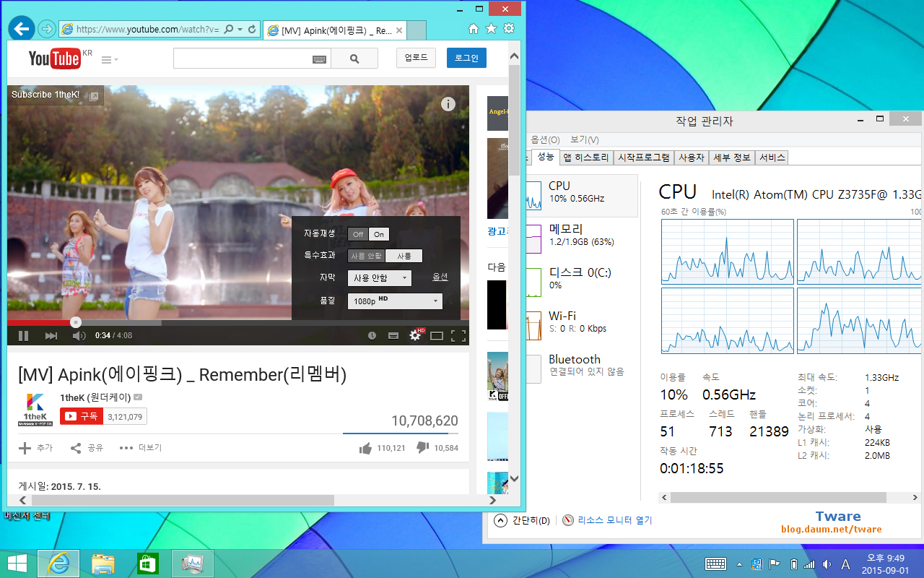Switch to the 앱 히스토리 tab
924x578 pixels.
tap(586, 158)
